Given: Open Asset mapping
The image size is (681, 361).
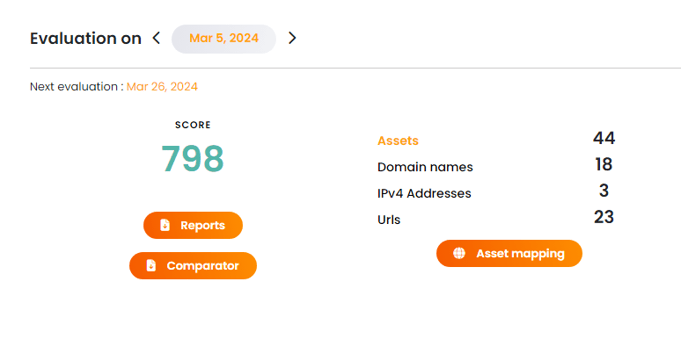Looking at the screenshot, I should coord(509,254).
